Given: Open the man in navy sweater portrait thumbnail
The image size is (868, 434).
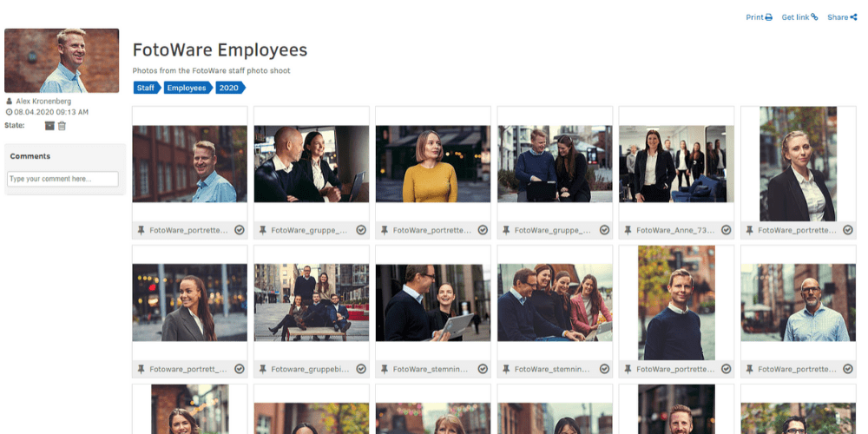Looking at the screenshot, I should coord(676,303).
